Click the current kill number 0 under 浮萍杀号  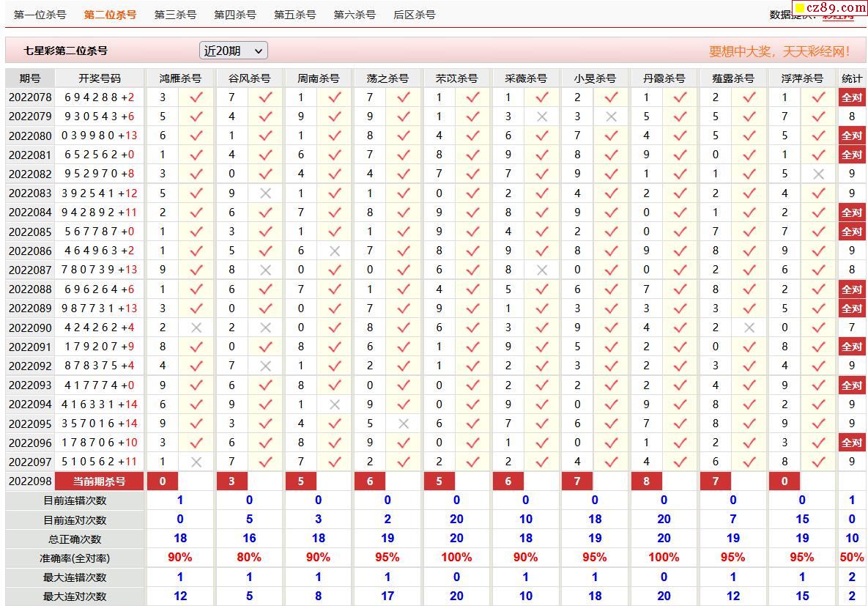[x=784, y=481]
